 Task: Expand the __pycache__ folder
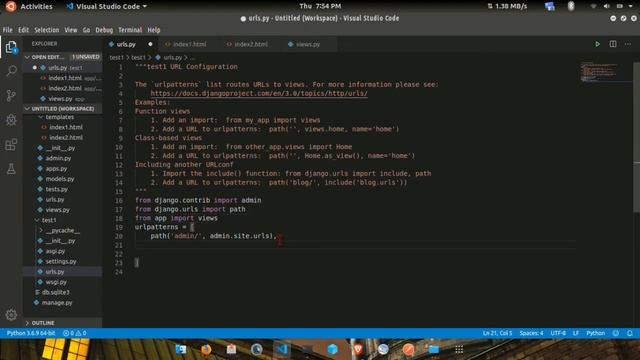41,230
